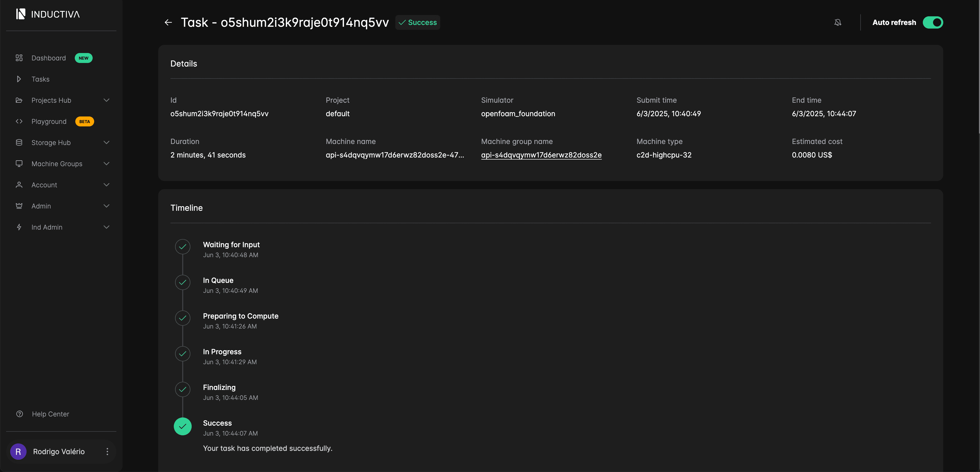Expand the Projects Hub chevron

pos(106,100)
